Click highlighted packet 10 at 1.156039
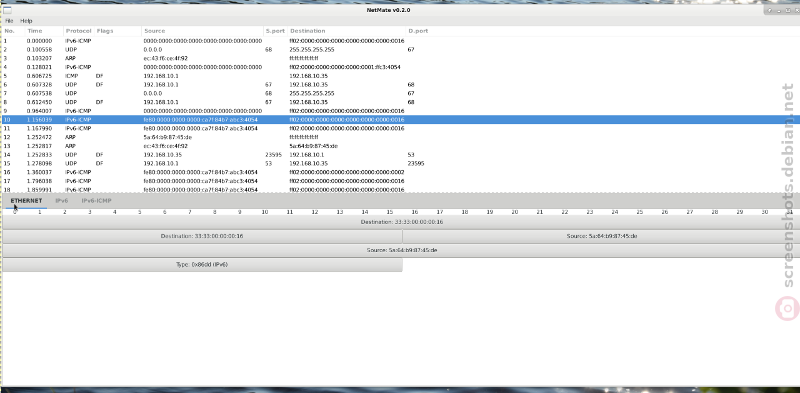The height and width of the screenshot is (393, 800). (400, 119)
